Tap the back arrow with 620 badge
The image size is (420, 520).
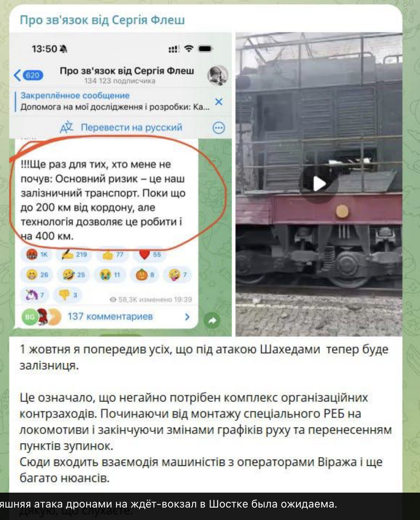(x=28, y=75)
